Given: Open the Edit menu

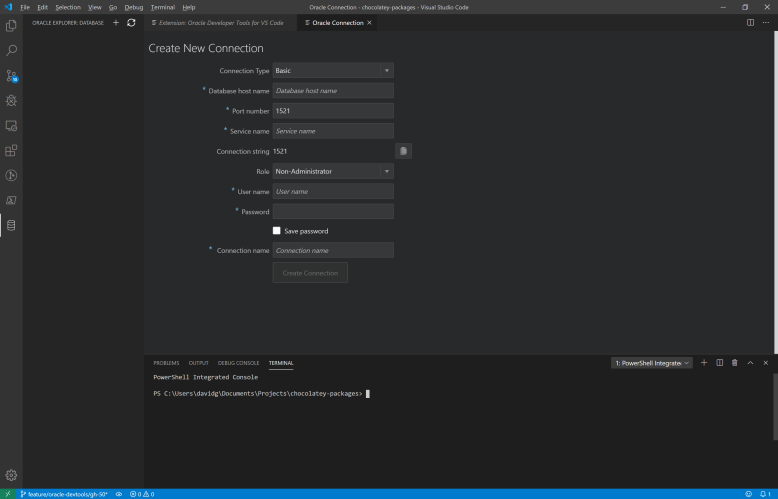Looking at the screenshot, I should pos(42,7).
